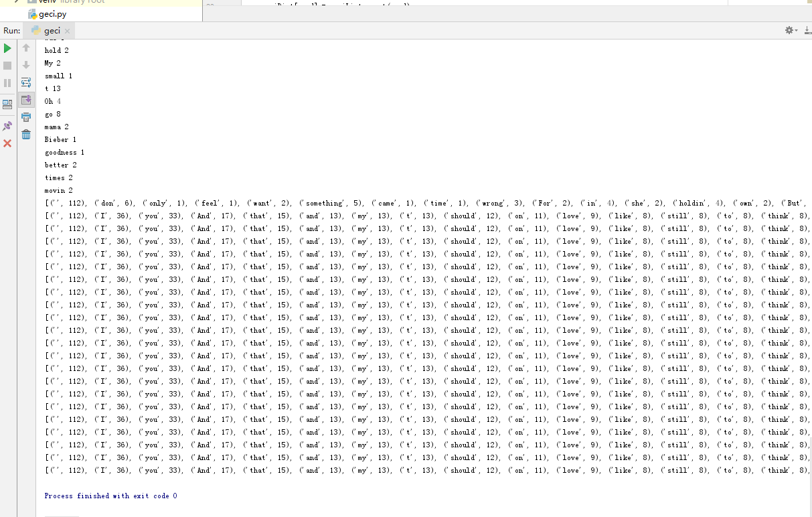Close the Run panel via the red X icon

pyautogui.click(x=7, y=143)
